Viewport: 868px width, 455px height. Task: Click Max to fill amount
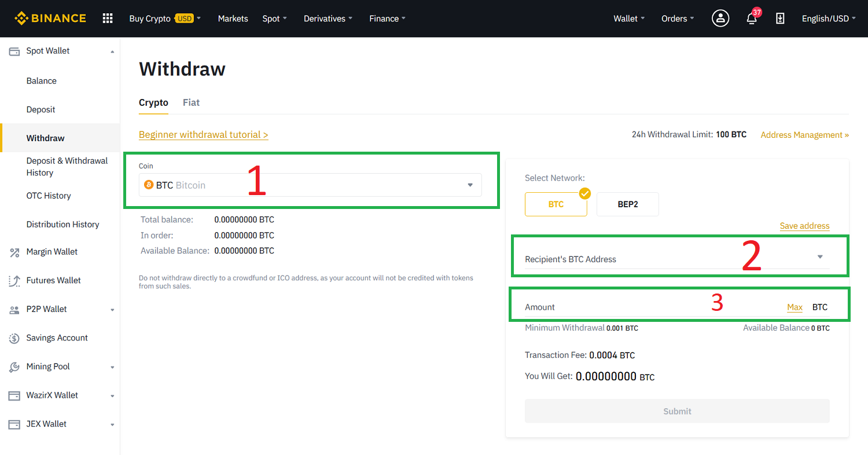pos(795,307)
